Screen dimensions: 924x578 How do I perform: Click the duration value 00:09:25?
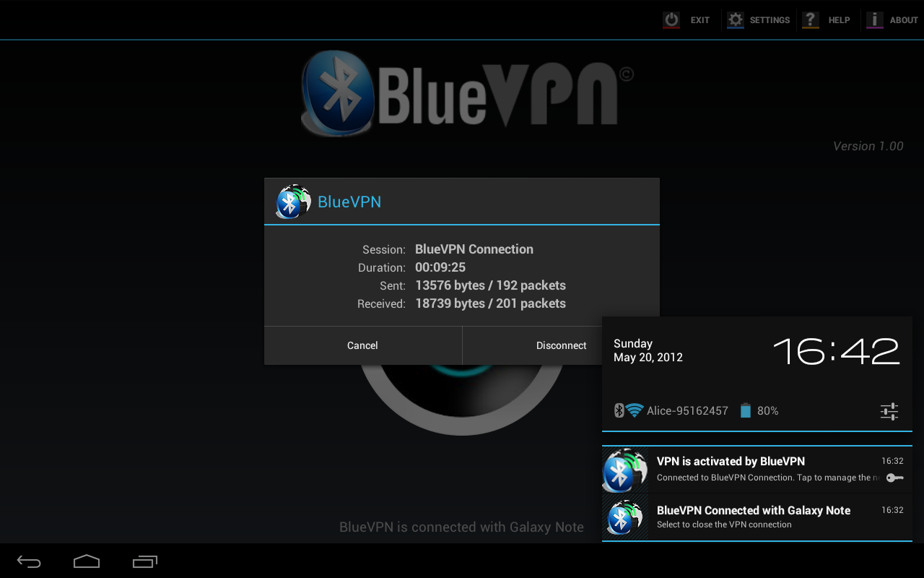coord(440,267)
